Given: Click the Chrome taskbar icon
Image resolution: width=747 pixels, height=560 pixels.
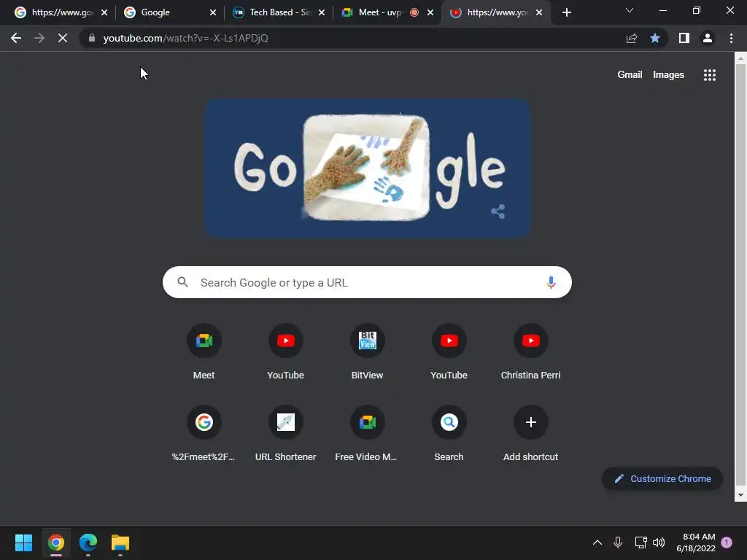Looking at the screenshot, I should point(55,542).
